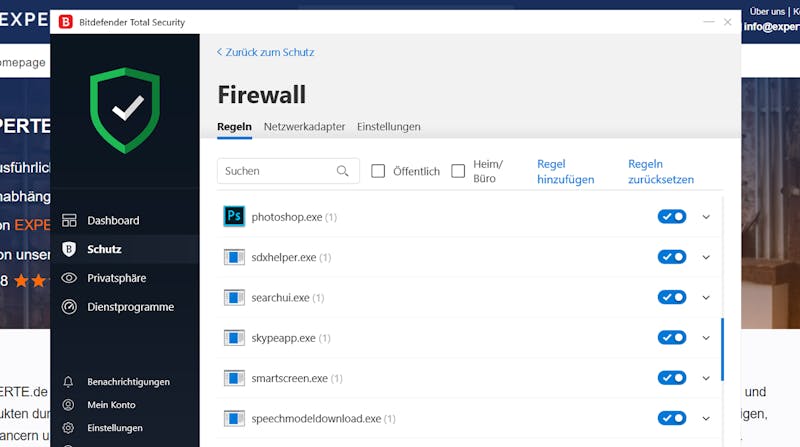Select Schutz in the sidebar
This screenshot has height=447, width=800.
104,249
